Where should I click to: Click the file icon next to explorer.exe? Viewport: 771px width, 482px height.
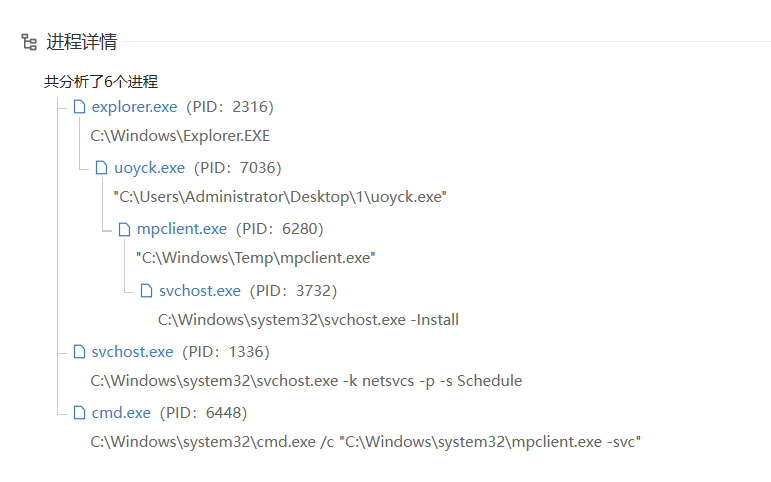79,107
